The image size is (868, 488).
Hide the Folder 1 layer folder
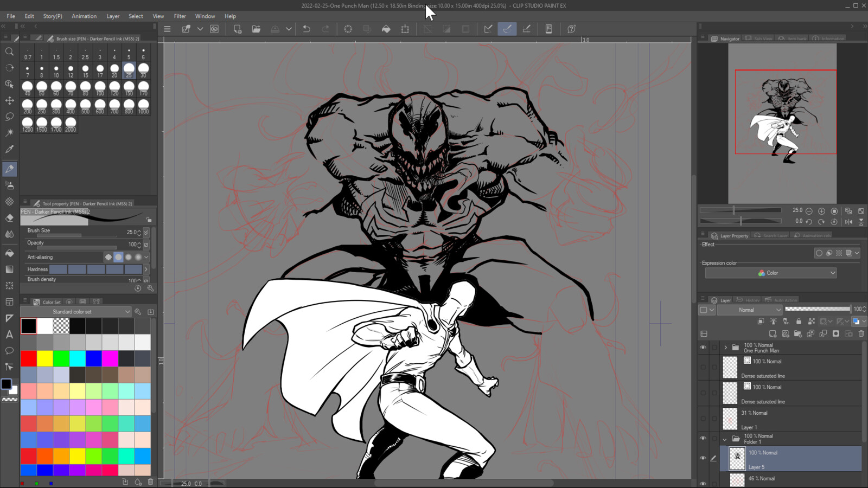pos(703,439)
